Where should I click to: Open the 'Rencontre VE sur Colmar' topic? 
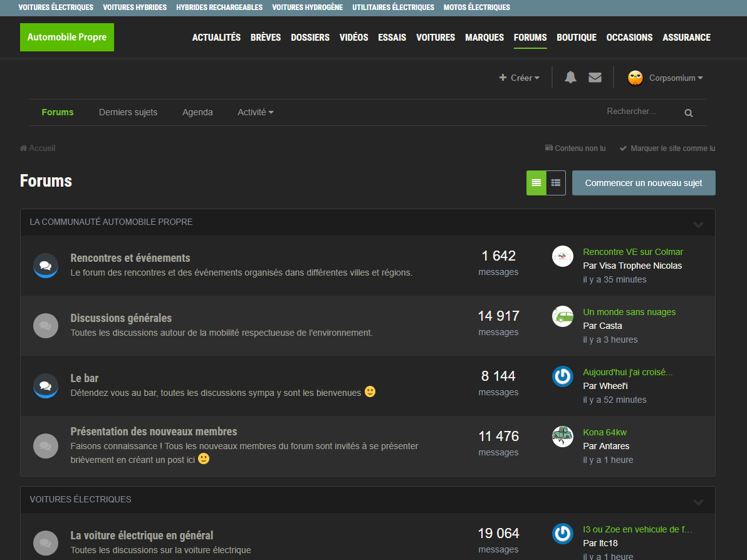pos(633,251)
